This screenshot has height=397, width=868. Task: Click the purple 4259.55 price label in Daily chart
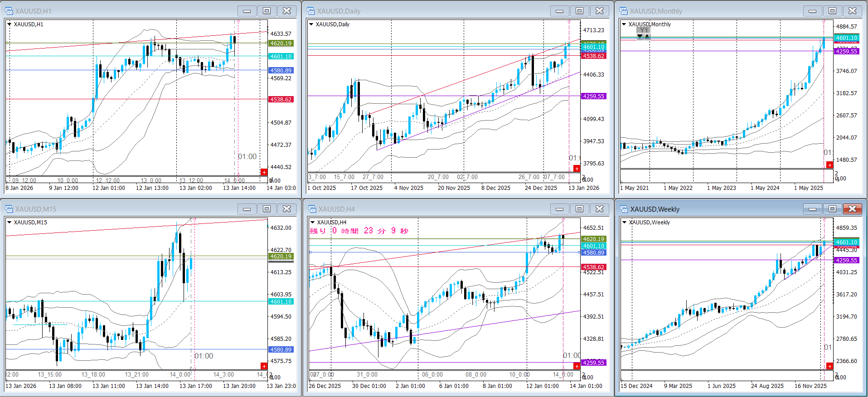(x=593, y=97)
